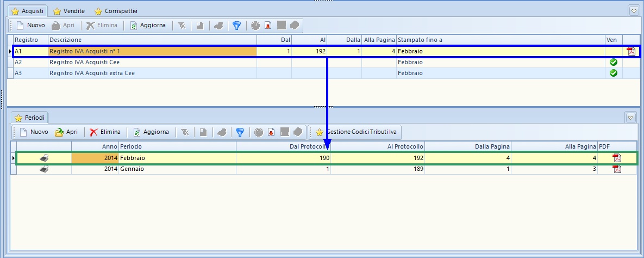Click the funnel filter icon in Periodi toolbar
Screen dimensions: 644x258
point(240,132)
